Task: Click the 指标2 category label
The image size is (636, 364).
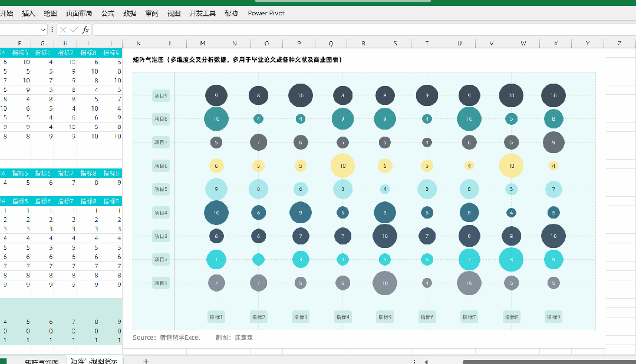Action: click(258, 317)
